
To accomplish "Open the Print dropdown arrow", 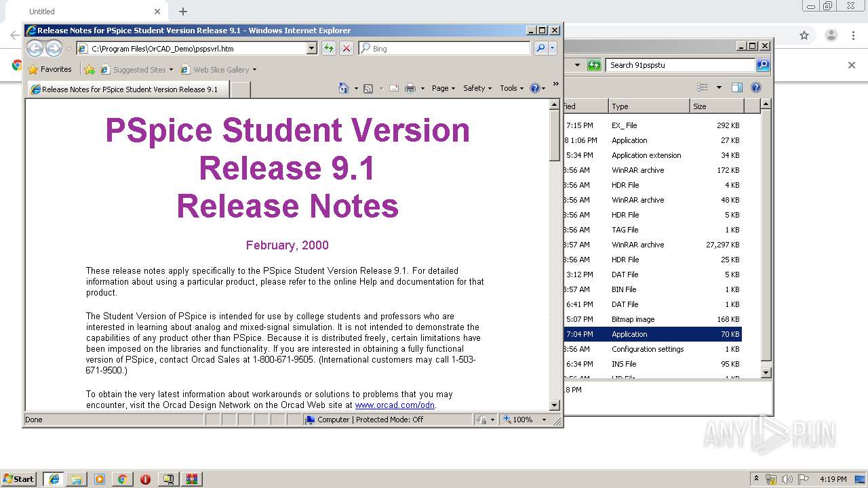I will 422,88.
